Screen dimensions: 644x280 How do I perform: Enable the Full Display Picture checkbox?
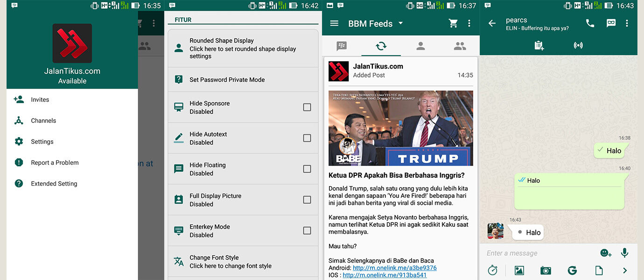coord(307,200)
